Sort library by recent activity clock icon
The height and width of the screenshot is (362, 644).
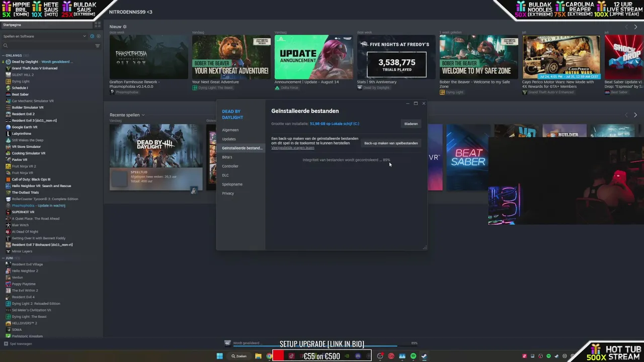click(x=92, y=36)
